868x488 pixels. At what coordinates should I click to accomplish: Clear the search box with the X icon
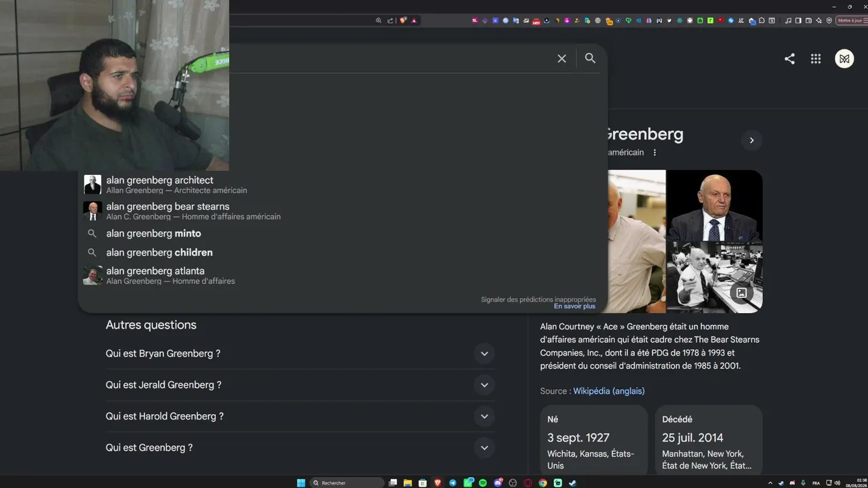click(x=561, y=59)
